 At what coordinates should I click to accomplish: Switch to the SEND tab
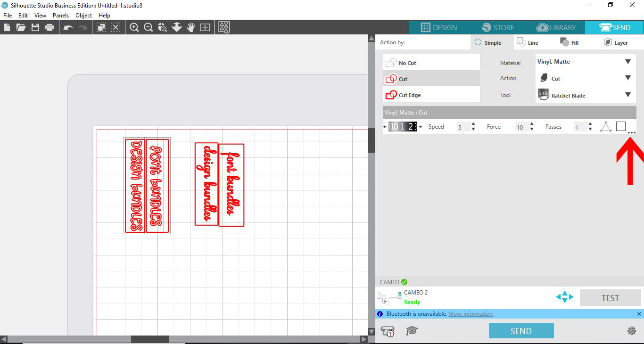click(x=614, y=27)
